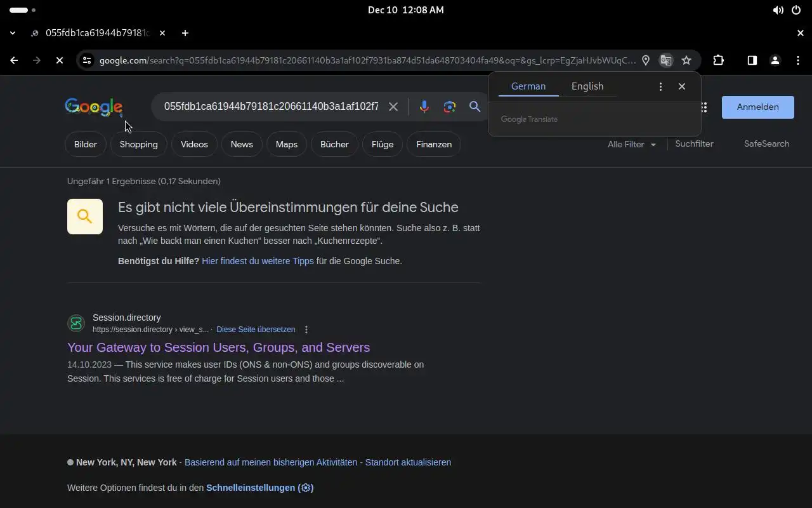
Task: Click into the Google search input field
Action: 272,107
